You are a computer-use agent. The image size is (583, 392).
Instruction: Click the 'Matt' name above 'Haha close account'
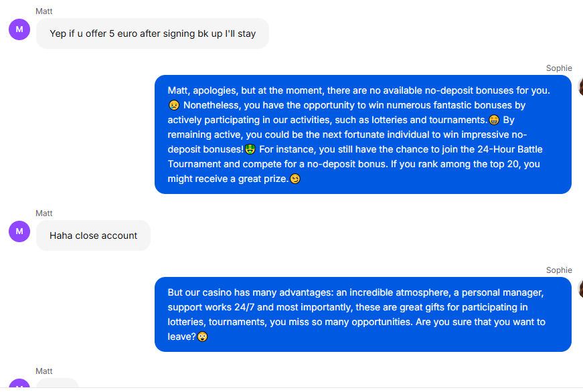pos(44,213)
